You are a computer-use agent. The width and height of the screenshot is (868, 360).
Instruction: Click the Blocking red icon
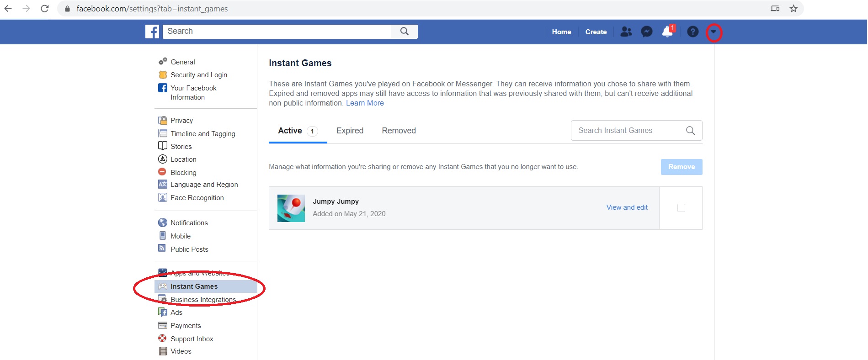pyautogui.click(x=162, y=172)
